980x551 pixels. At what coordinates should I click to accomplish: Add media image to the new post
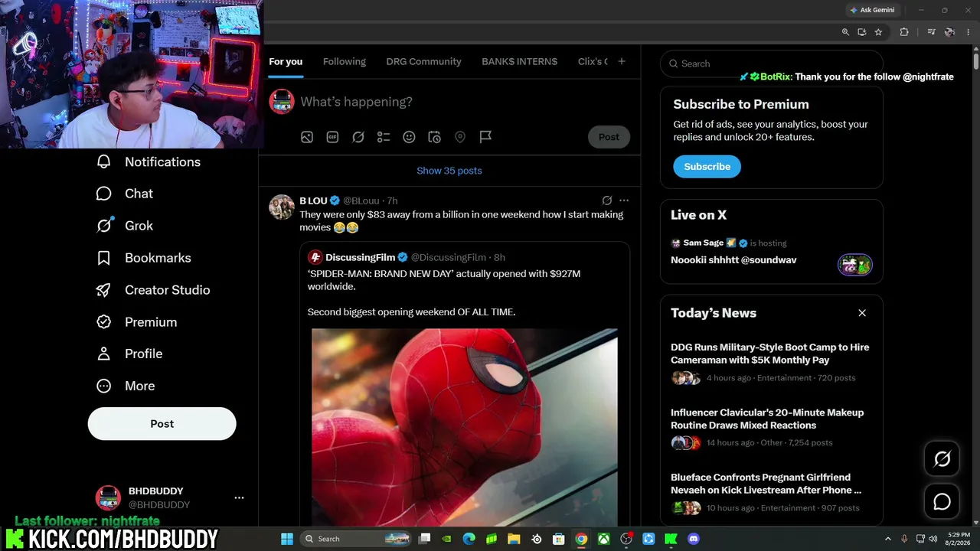coord(307,137)
